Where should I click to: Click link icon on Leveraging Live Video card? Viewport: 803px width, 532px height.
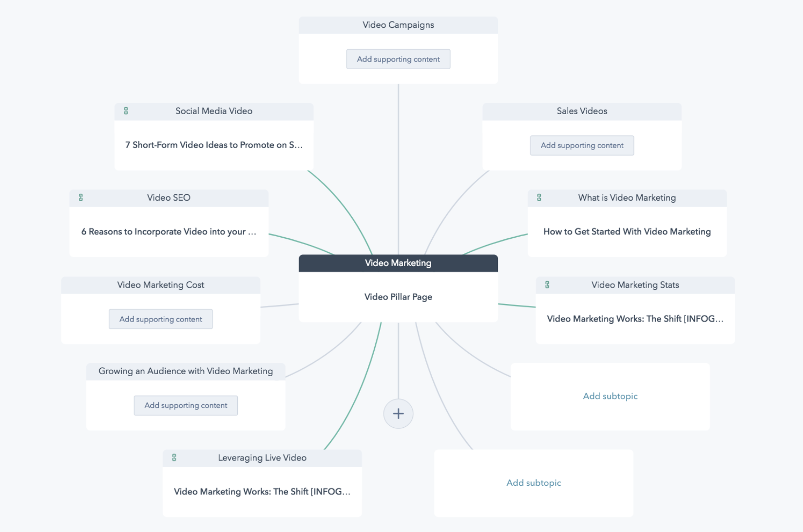[174, 458]
